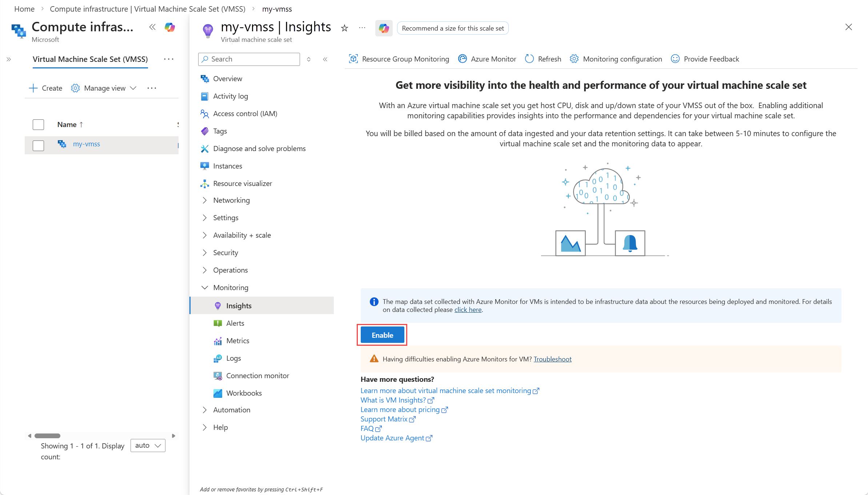The width and height of the screenshot is (868, 495).
Task: Open the ellipsis menu beside Manage view
Action: tap(152, 88)
